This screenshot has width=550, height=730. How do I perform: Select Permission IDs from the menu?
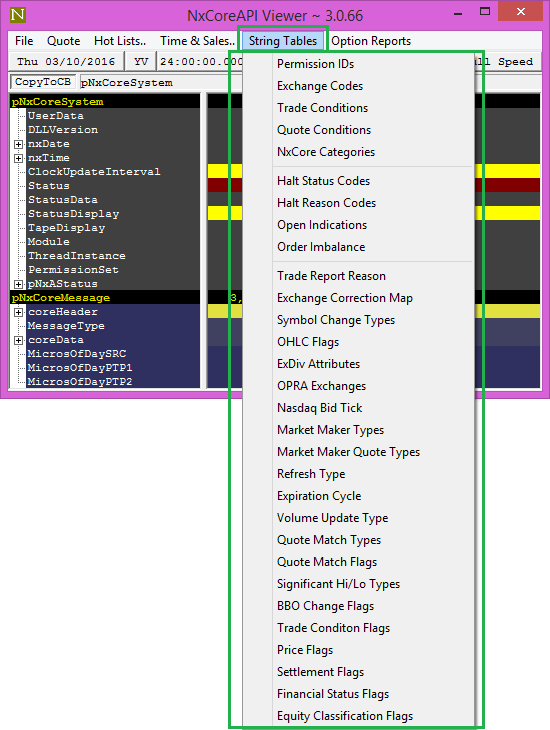click(x=315, y=64)
